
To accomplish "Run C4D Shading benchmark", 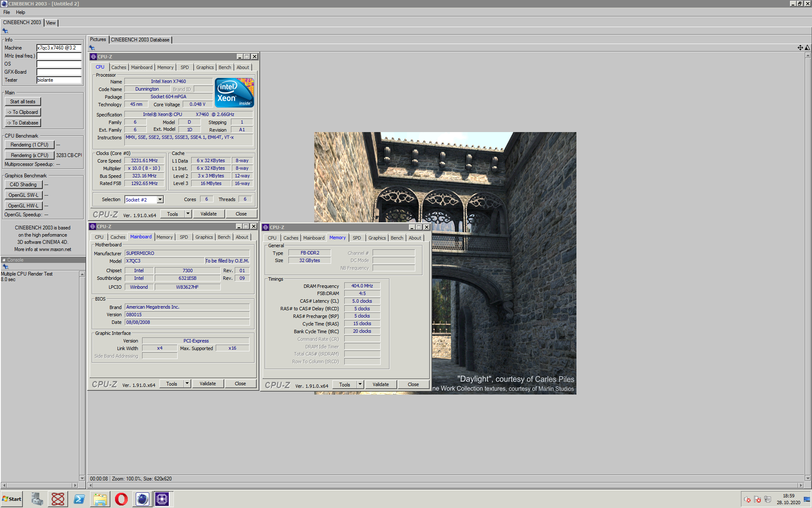I will click(x=23, y=185).
